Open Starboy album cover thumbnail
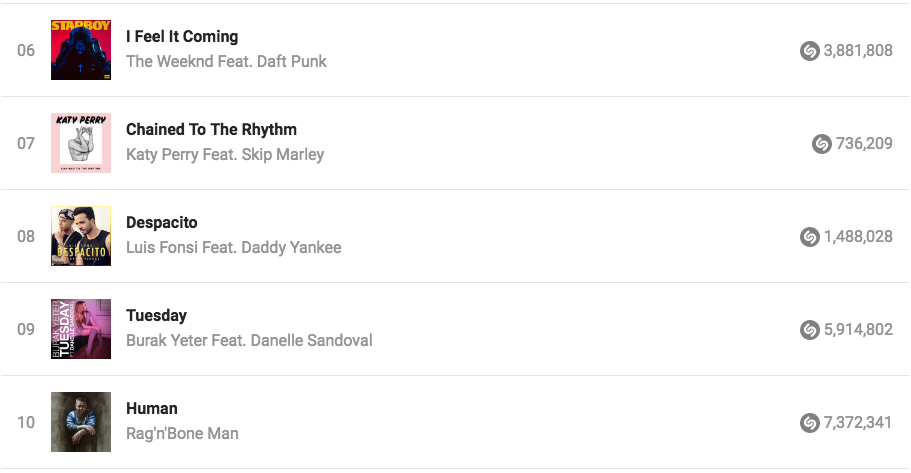Viewport: 911px width, 473px height. coord(81,50)
